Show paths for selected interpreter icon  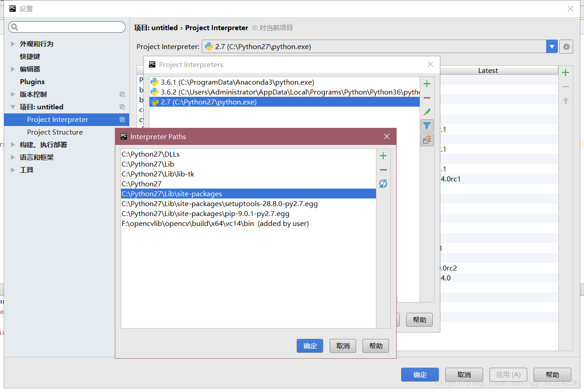coord(427,140)
